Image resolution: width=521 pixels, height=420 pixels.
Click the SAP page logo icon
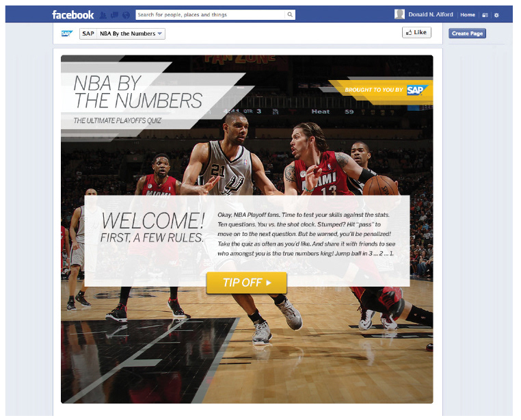pos(67,34)
